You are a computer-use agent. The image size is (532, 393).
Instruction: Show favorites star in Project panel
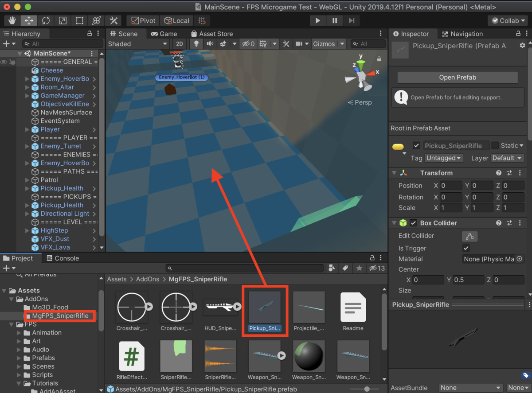point(359,268)
